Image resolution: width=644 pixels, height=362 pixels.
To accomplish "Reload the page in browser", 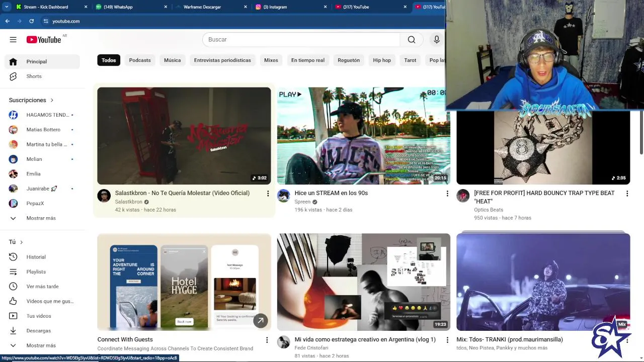I will coord(31,21).
